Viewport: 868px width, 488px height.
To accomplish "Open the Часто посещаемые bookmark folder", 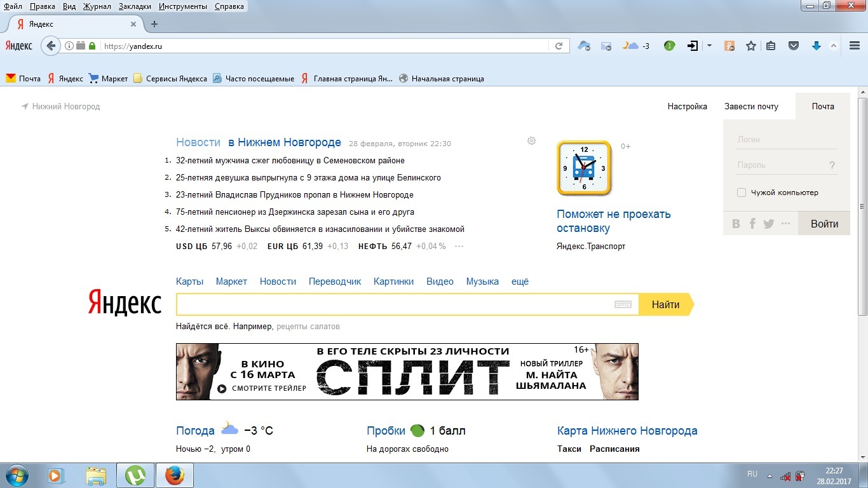I will [254, 79].
